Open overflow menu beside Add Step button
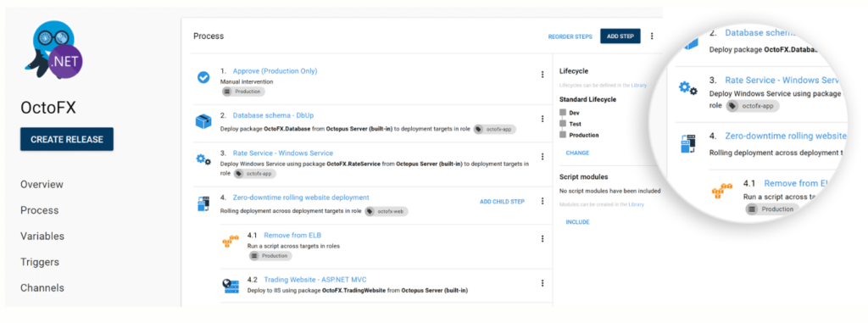 click(652, 36)
